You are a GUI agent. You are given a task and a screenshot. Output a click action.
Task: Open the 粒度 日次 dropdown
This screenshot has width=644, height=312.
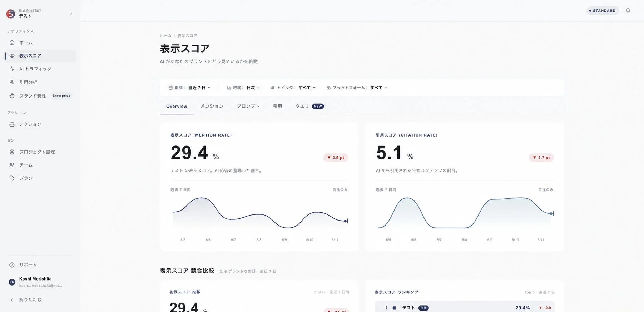pyautogui.click(x=243, y=88)
